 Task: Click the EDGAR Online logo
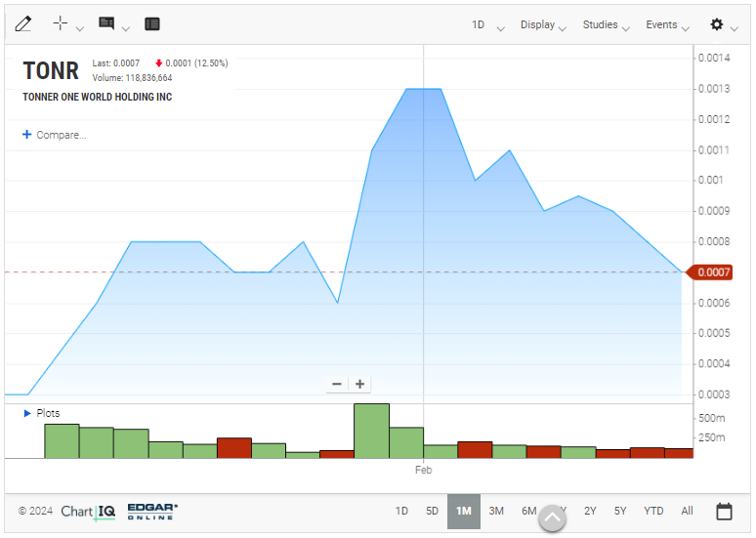152,512
